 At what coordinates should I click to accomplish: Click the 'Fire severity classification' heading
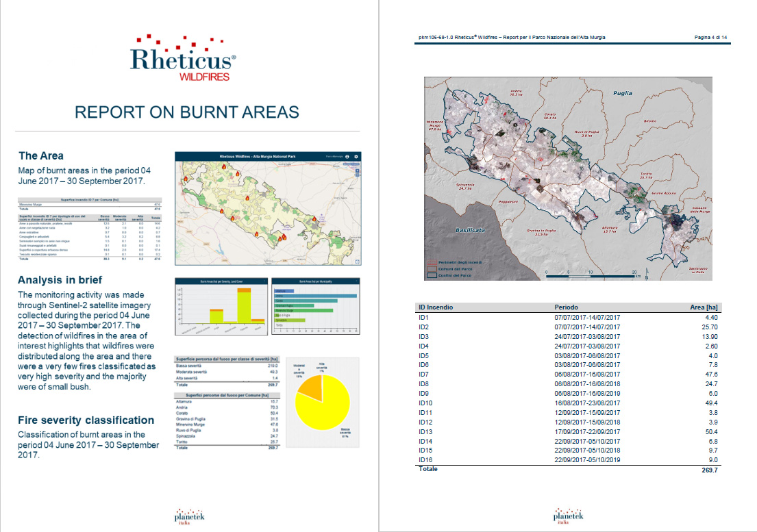click(x=86, y=420)
